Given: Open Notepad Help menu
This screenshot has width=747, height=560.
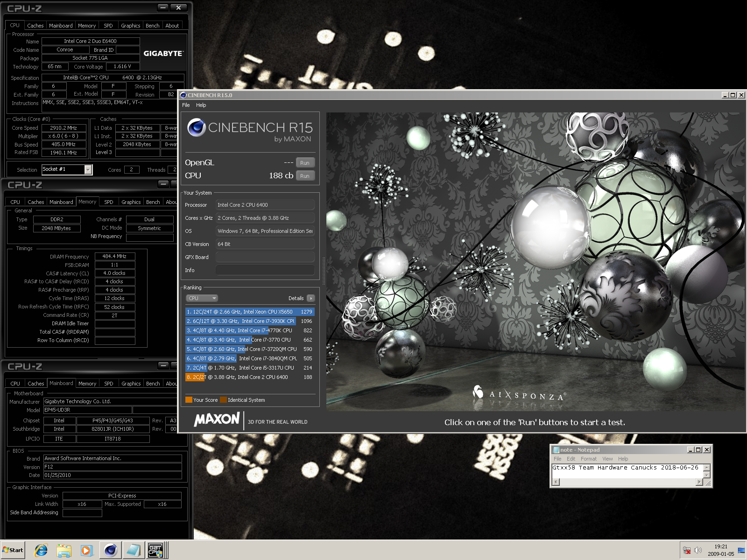Looking at the screenshot, I should click(x=623, y=459).
